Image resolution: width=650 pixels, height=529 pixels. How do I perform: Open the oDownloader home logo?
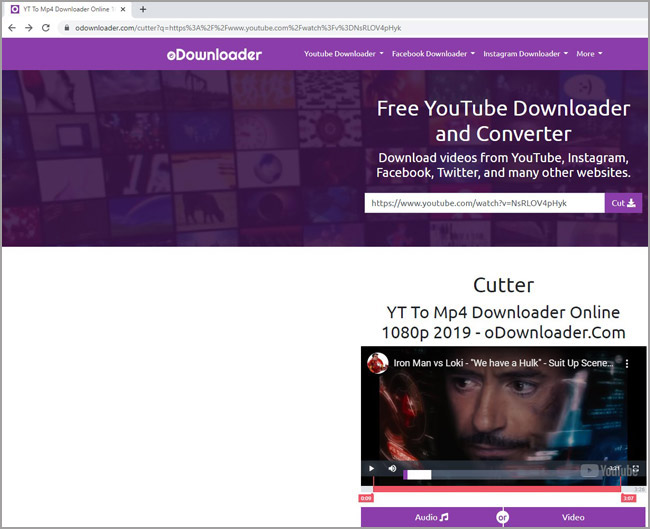click(x=214, y=54)
